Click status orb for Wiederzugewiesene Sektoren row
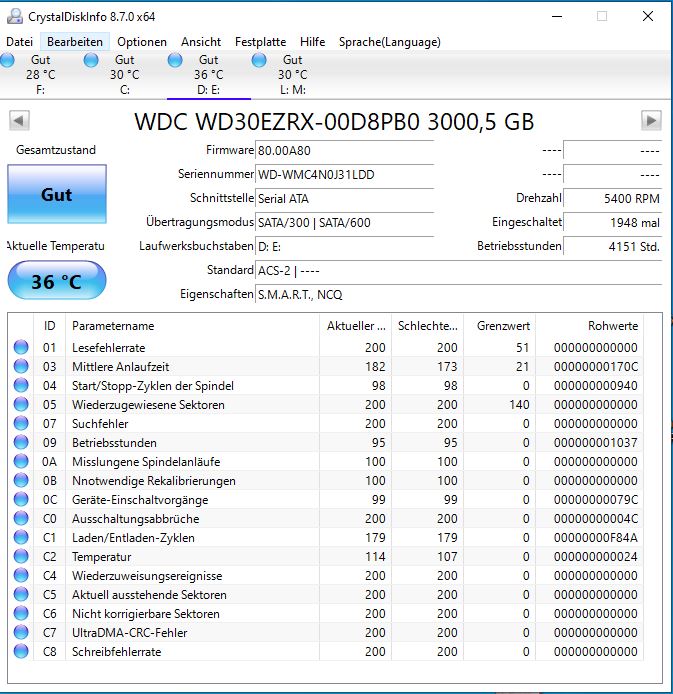This screenshot has height=694, width=673. [21, 404]
